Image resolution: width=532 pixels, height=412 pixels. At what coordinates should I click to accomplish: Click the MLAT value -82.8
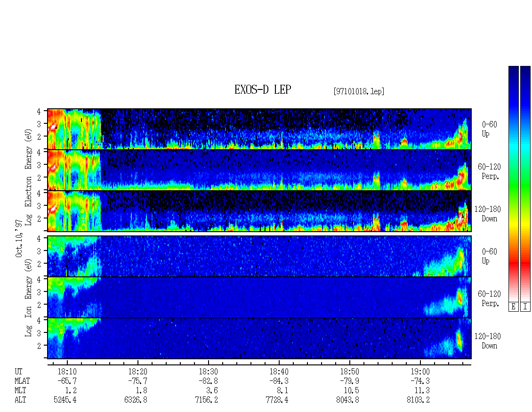click(x=208, y=381)
